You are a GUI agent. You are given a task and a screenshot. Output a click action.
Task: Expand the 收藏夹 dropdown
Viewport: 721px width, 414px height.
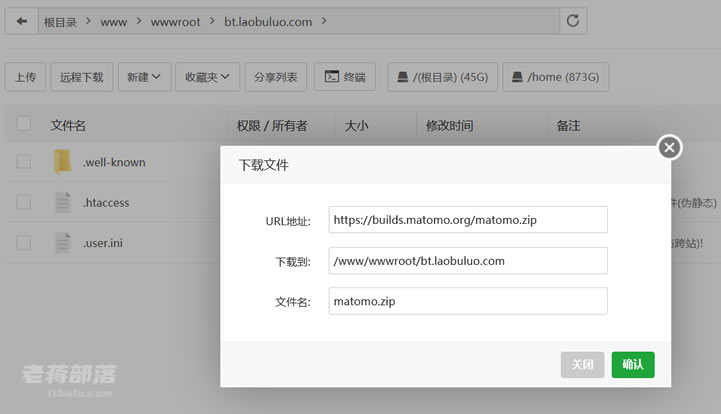tap(207, 77)
